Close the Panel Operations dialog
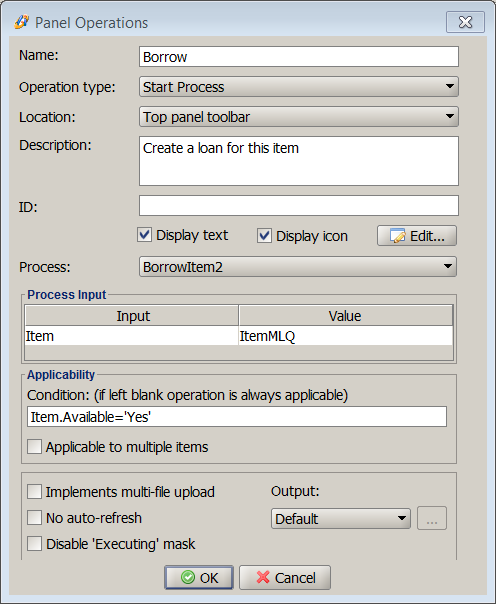The height and width of the screenshot is (604, 496). [x=465, y=22]
